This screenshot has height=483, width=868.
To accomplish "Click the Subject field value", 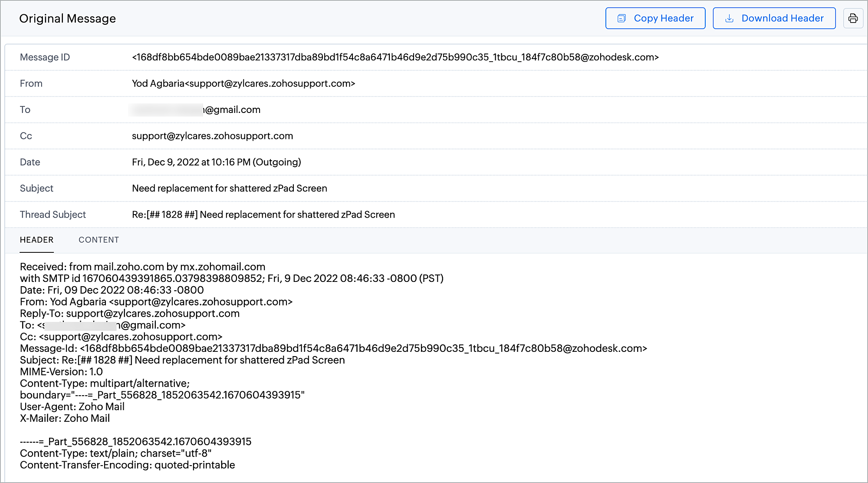I will (x=229, y=188).
